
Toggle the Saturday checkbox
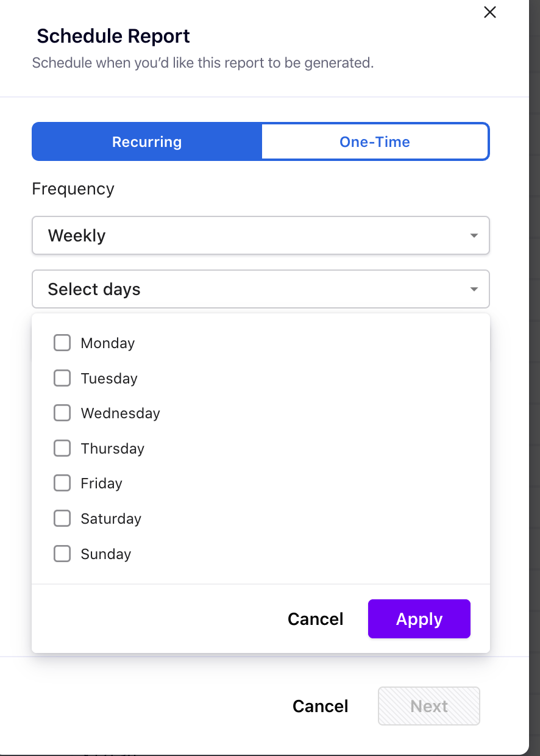pyautogui.click(x=62, y=519)
